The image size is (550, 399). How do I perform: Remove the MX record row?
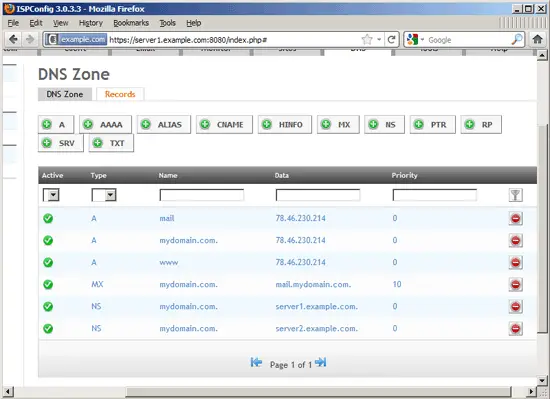[515, 284]
